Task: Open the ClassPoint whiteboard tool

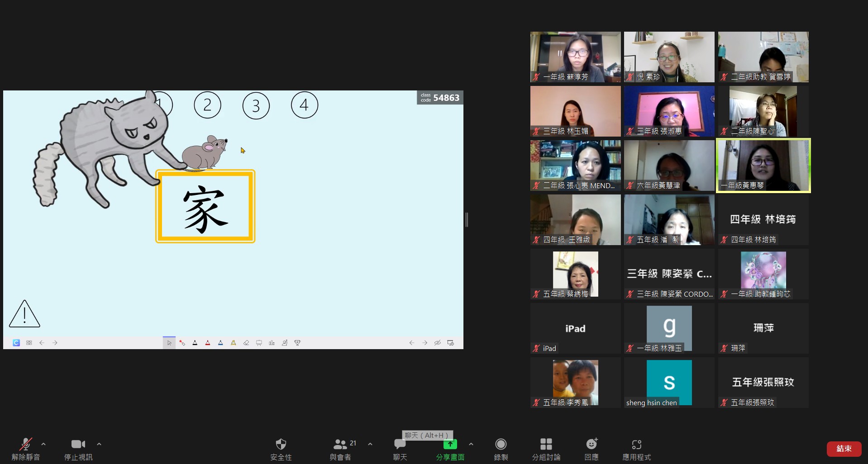Action: point(259,343)
